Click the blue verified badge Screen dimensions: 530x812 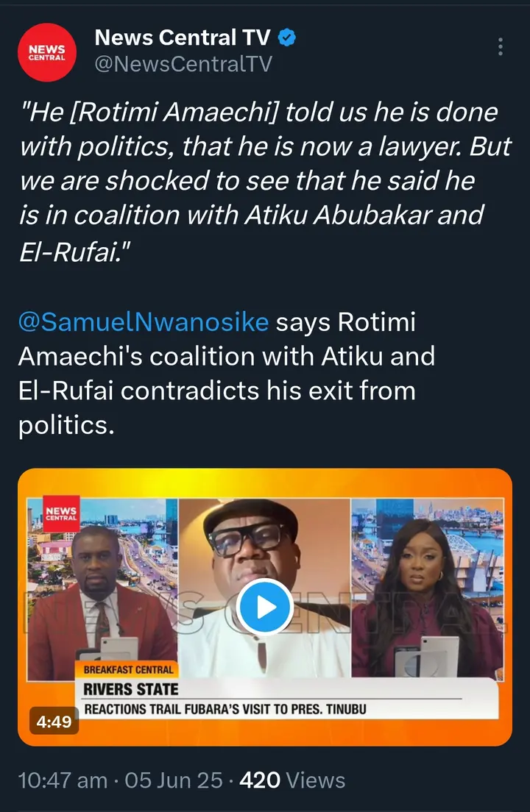288,38
